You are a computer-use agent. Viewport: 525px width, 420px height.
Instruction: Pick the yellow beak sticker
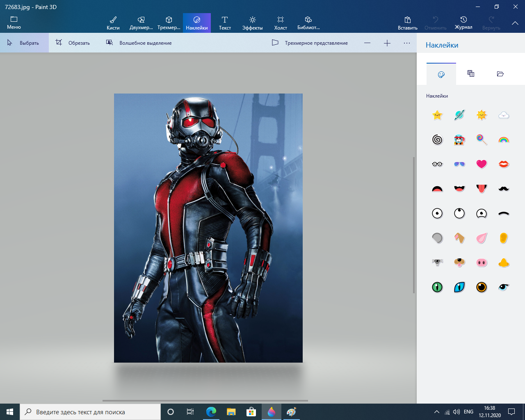pyautogui.click(x=504, y=262)
